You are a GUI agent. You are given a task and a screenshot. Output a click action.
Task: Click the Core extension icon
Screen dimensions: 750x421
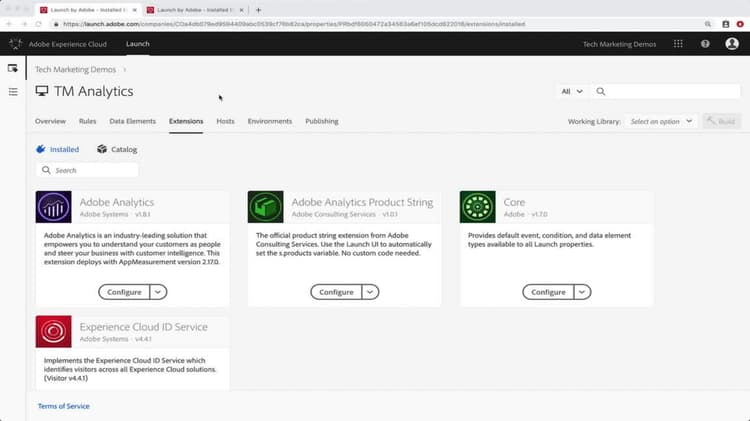477,207
